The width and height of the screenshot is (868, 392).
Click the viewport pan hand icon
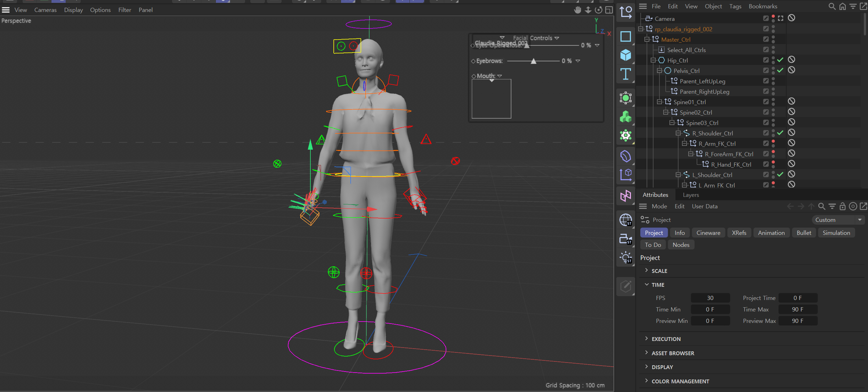[578, 10]
